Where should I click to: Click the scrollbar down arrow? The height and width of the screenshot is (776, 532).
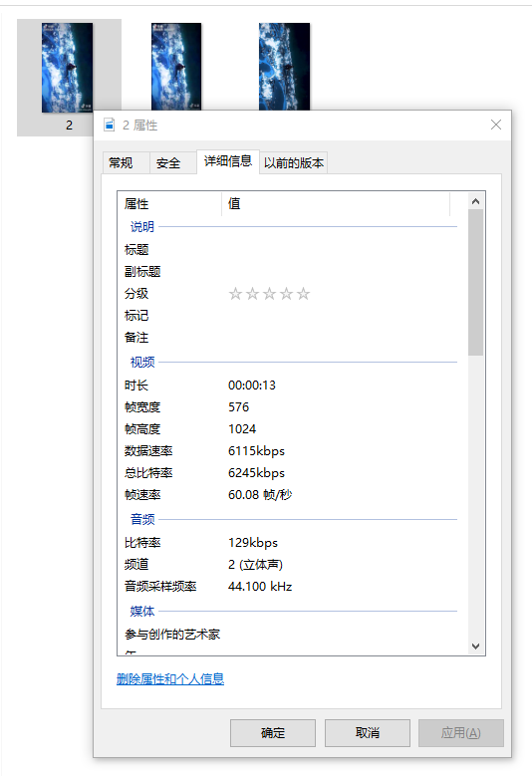tap(476, 647)
